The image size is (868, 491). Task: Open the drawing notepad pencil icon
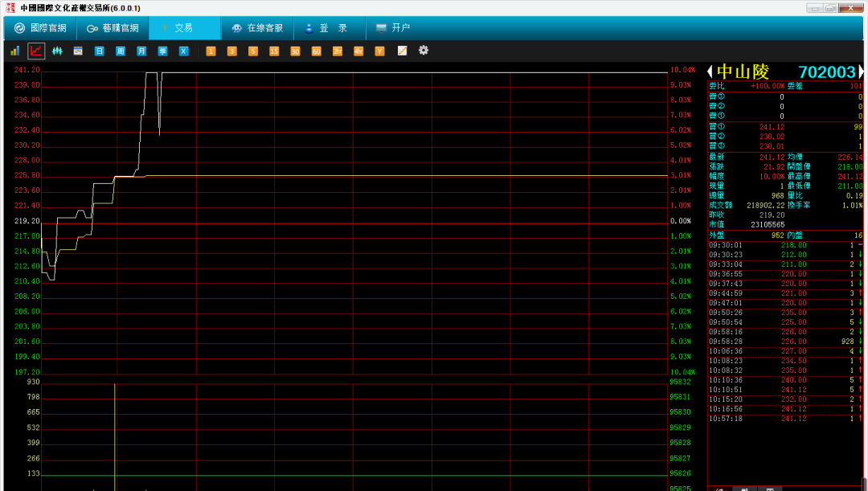point(403,51)
